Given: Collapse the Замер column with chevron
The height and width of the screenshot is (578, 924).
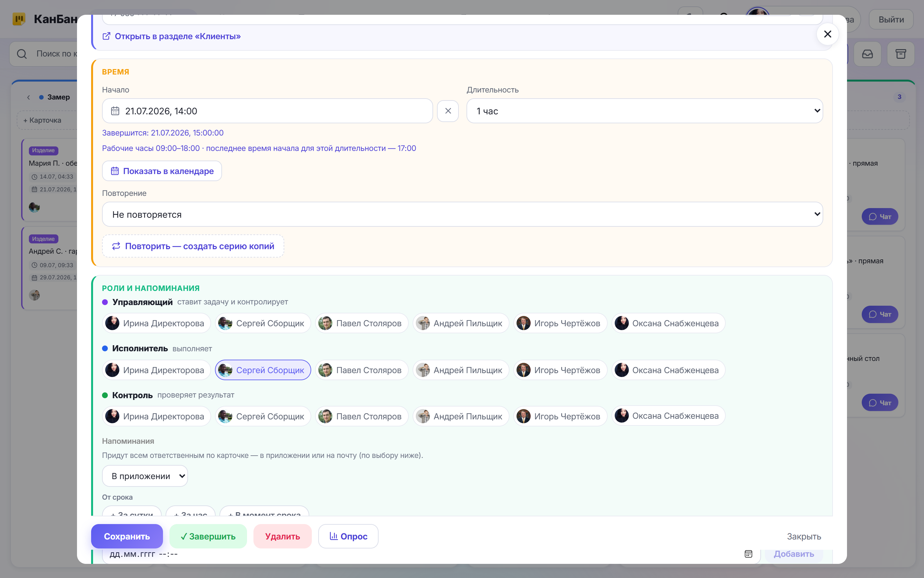Looking at the screenshot, I should (29, 98).
